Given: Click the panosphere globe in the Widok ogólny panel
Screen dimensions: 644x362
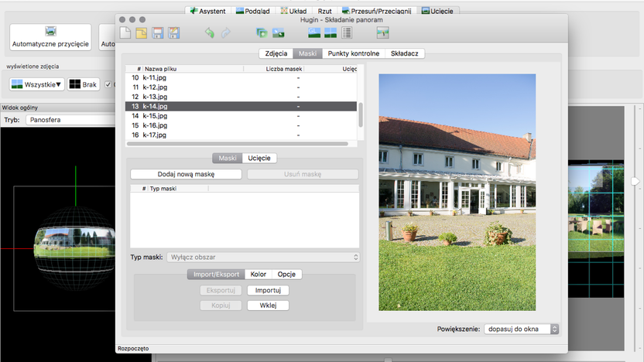Looking at the screenshot, I should 74,249.
